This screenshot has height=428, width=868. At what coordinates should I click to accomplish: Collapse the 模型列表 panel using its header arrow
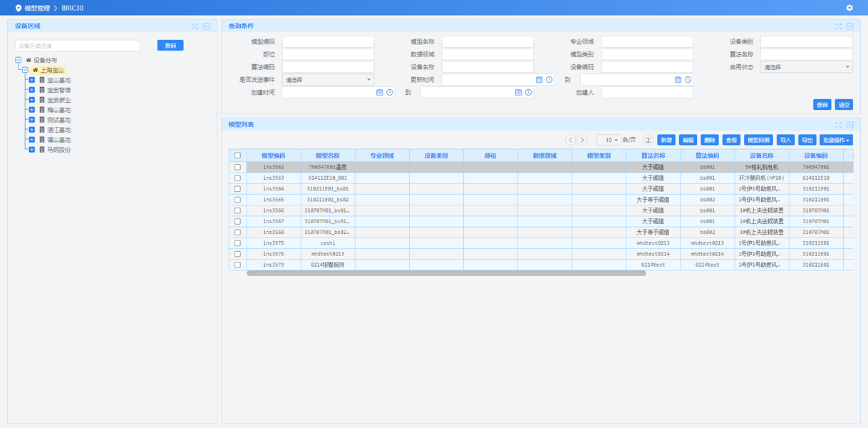tap(850, 125)
